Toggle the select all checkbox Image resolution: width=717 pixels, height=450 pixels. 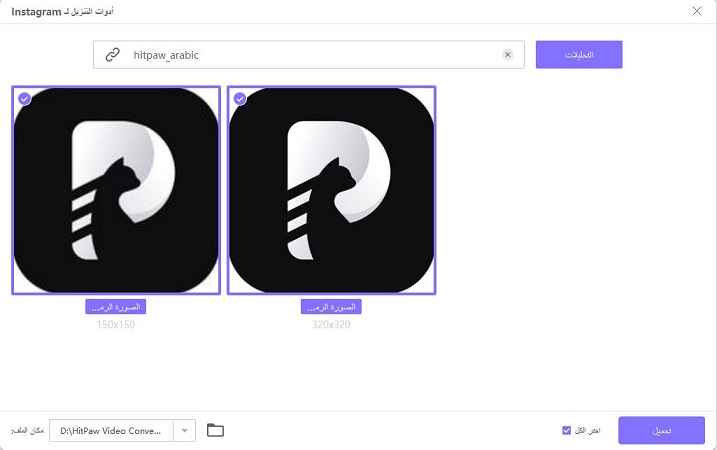pos(567,430)
